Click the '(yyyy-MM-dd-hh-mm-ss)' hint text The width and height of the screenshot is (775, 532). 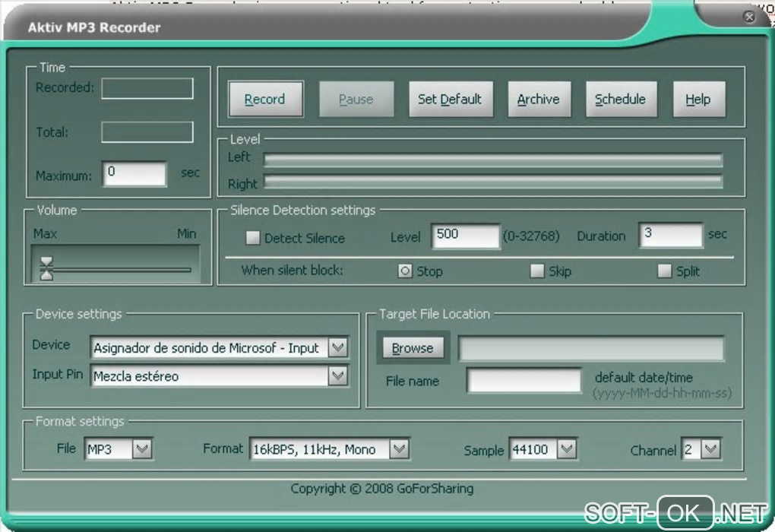(662, 393)
